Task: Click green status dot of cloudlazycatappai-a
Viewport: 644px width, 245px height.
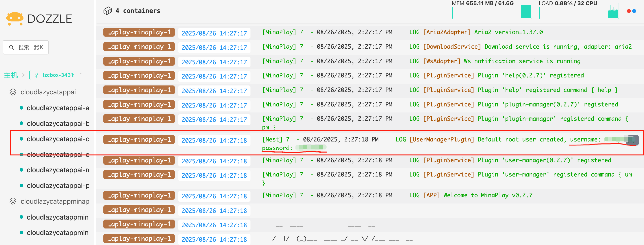Action: pos(21,108)
